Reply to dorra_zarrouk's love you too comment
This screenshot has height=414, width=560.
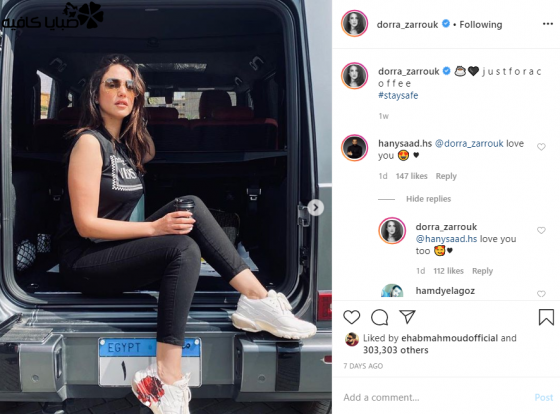482,271
